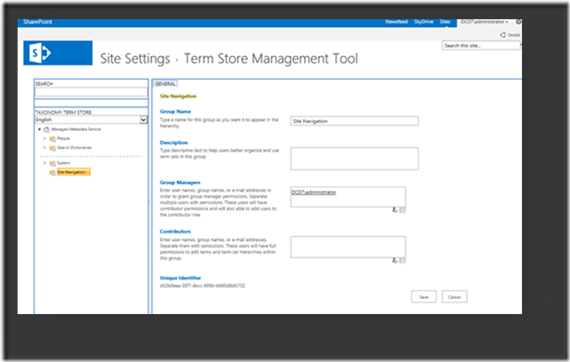Viewport: 570px width, 362px height.
Task: Click the TAXONOMY TERM STORE label
Action: (63, 112)
